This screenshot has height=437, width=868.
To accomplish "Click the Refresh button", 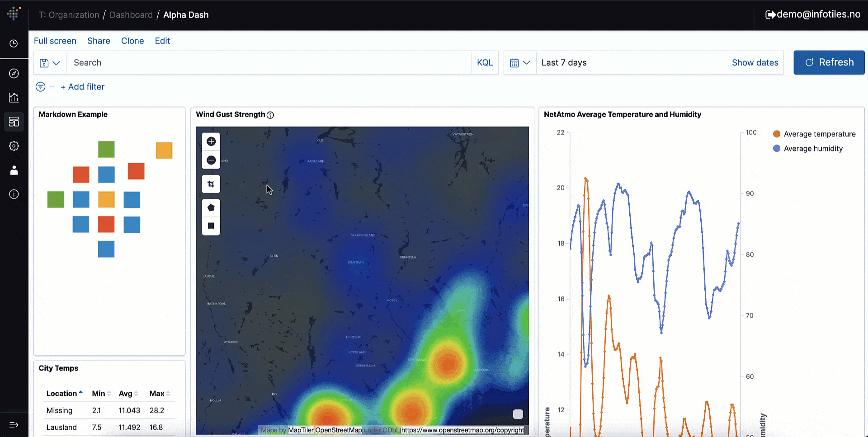I will 829,62.
